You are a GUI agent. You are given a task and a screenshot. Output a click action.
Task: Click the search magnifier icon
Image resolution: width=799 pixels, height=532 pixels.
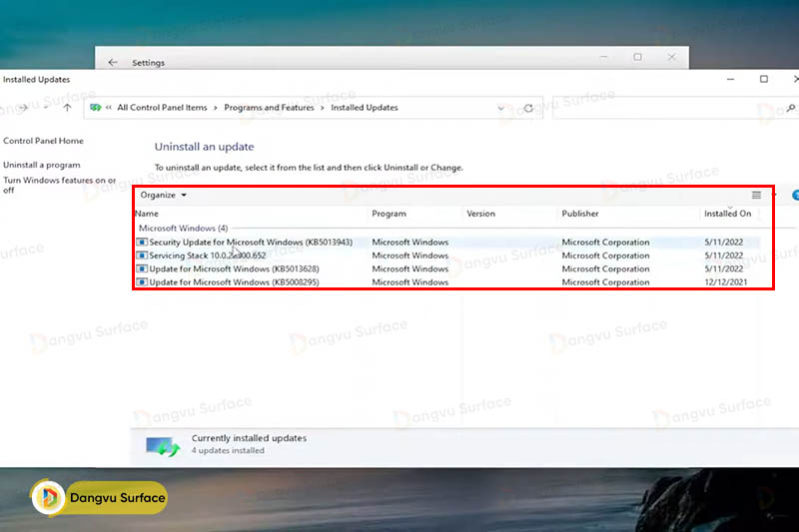point(791,108)
